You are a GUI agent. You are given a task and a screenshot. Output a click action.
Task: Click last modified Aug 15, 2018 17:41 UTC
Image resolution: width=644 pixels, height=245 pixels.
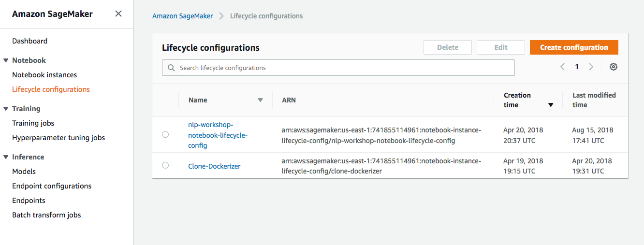[593, 135]
